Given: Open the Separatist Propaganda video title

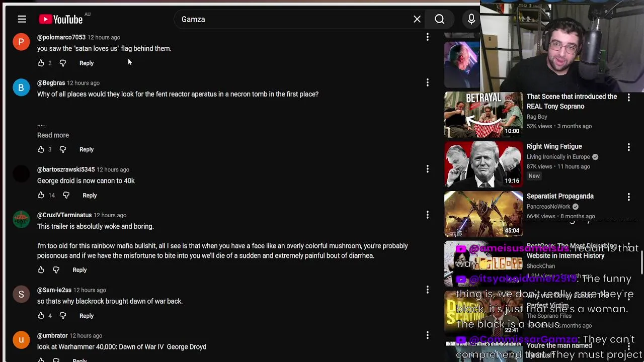Looking at the screenshot, I should [560, 196].
